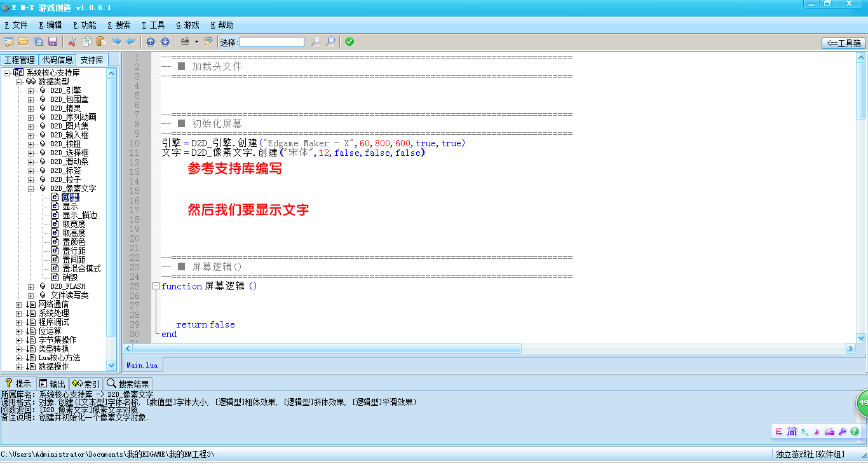Switch to the 输出 tab
Image resolution: width=868 pixels, height=463 pixels.
tap(52, 384)
